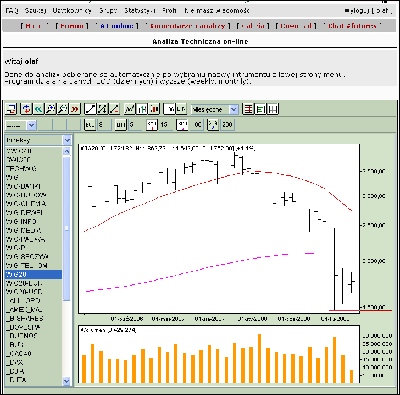Select the trend line drawing tool

90,109
